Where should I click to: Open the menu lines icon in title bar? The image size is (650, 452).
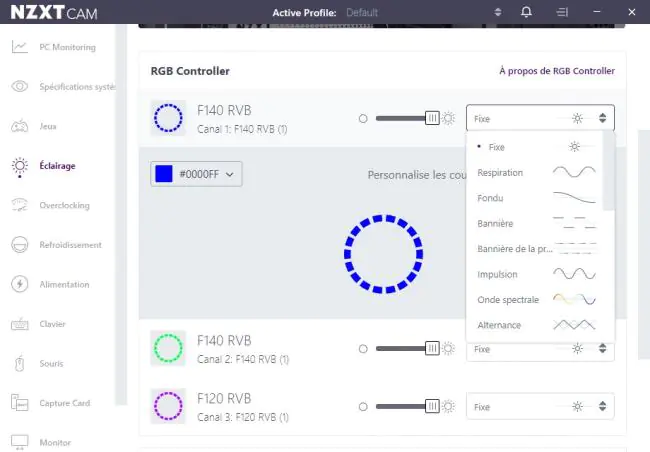(562, 12)
